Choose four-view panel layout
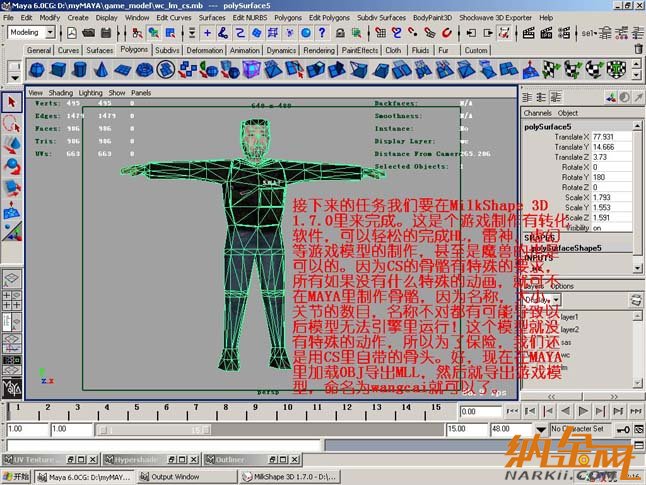The height and width of the screenshot is (485, 646). coord(12,300)
